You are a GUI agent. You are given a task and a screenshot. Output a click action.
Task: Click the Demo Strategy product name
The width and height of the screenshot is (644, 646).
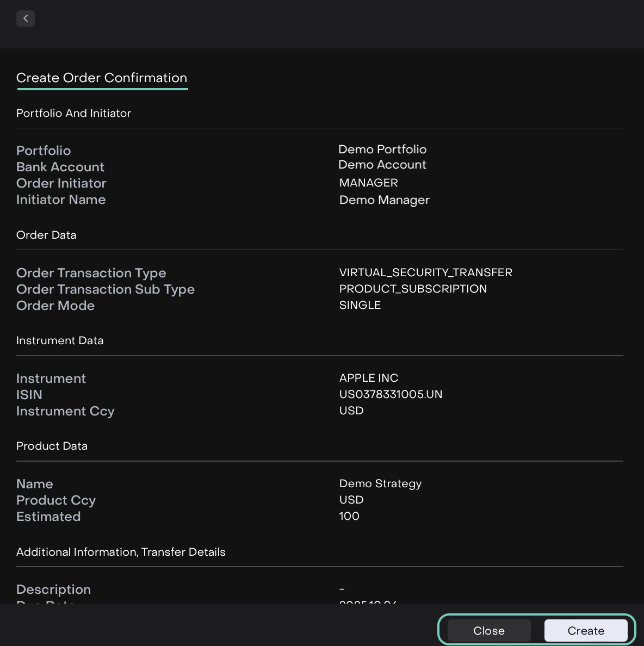380,483
